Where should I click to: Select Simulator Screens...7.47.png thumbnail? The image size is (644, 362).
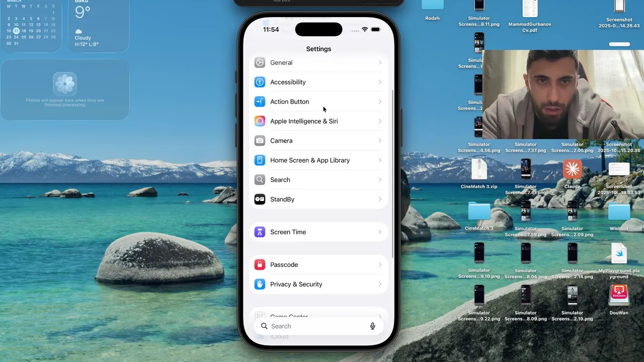pyautogui.click(x=526, y=169)
